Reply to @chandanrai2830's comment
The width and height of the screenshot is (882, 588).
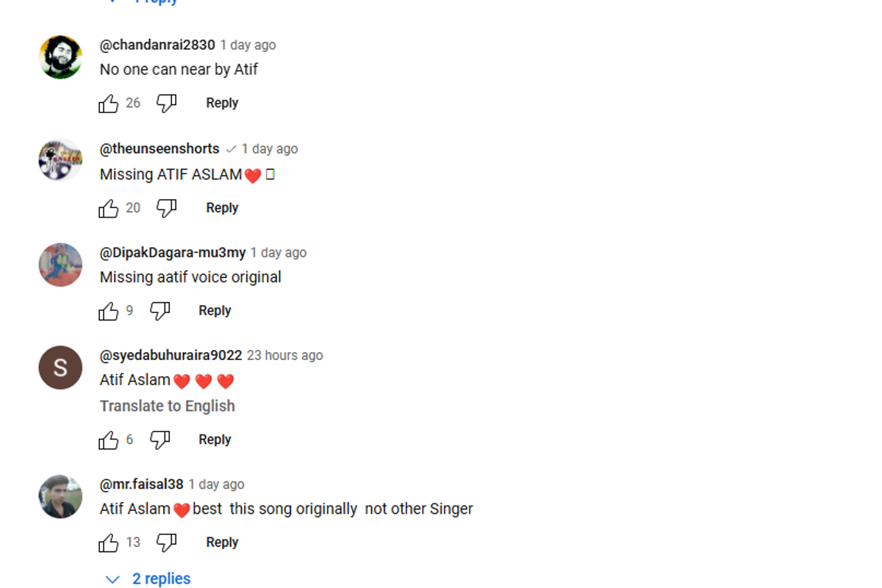[x=222, y=103]
